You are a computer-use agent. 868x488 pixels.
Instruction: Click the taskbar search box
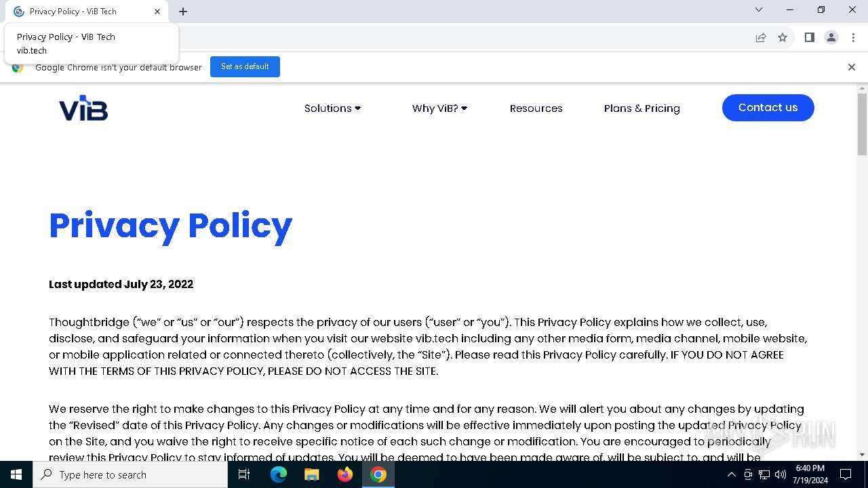point(130,474)
